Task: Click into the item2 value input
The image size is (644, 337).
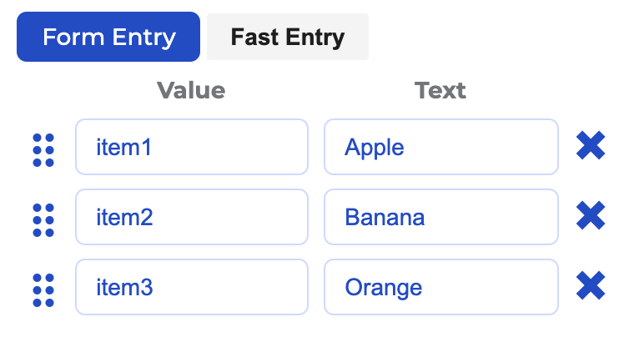Action: click(192, 218)
